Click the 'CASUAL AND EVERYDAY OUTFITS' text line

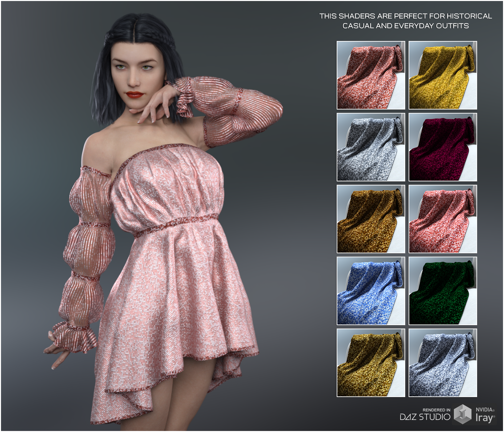(406, 26)
